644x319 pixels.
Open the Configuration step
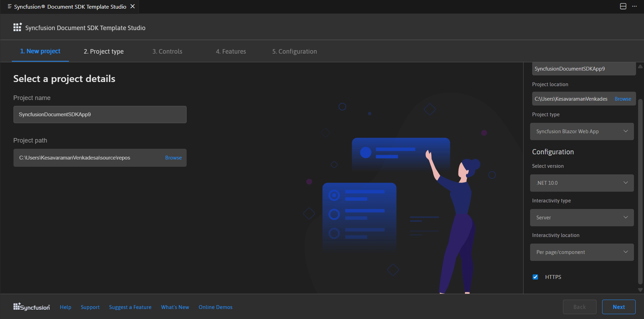coord(294,51)
